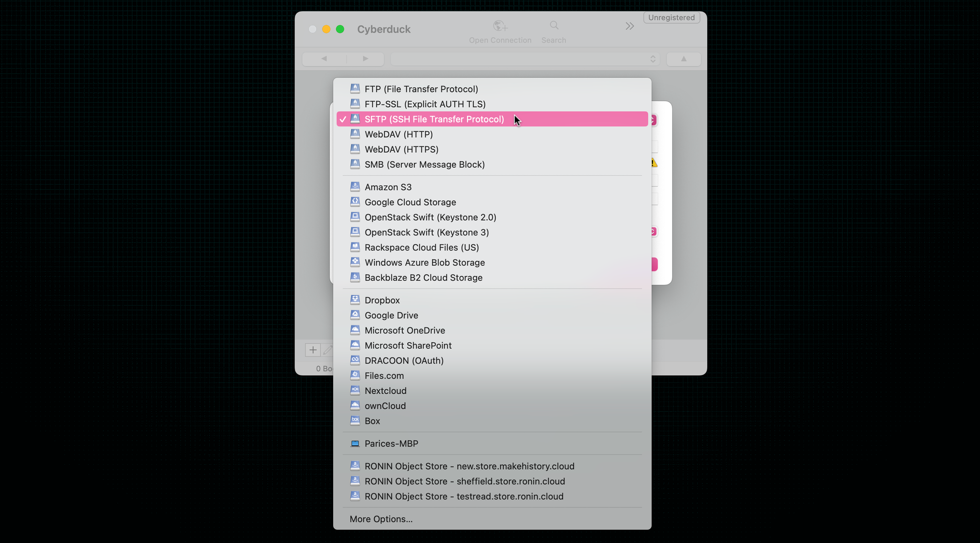Click the Box protocol icon
980x543 pixels.
pos(355,421)
